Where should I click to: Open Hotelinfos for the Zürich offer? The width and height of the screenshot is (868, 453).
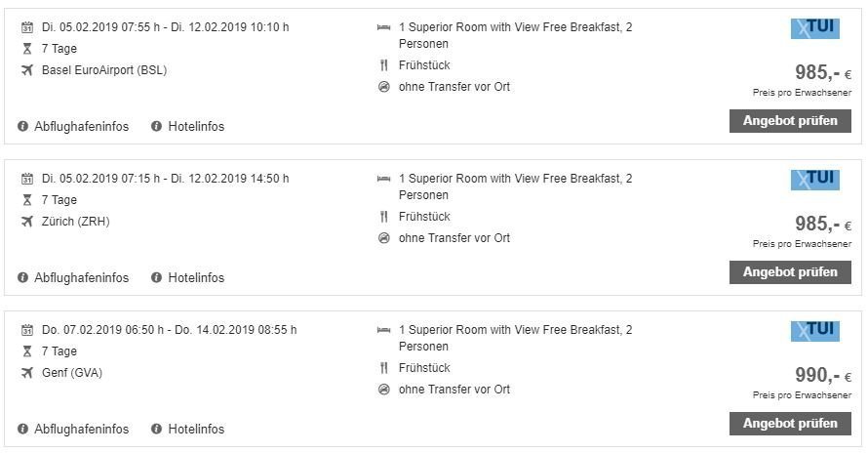pyautogui.click(x=187, y=278)
